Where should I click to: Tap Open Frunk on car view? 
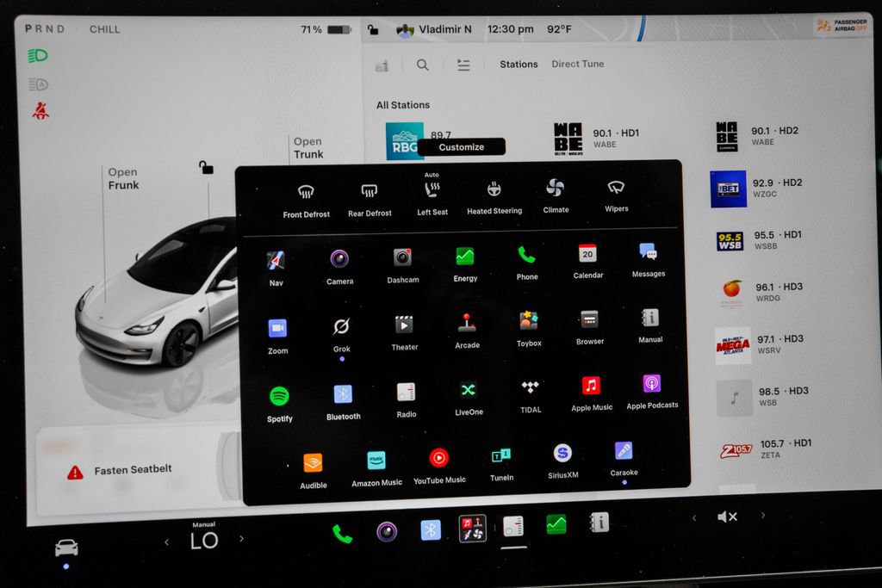click(123, 179)
